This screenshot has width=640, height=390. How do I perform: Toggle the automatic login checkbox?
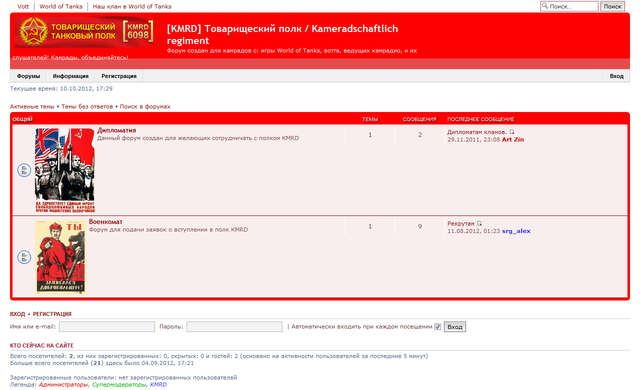(438, 327)
